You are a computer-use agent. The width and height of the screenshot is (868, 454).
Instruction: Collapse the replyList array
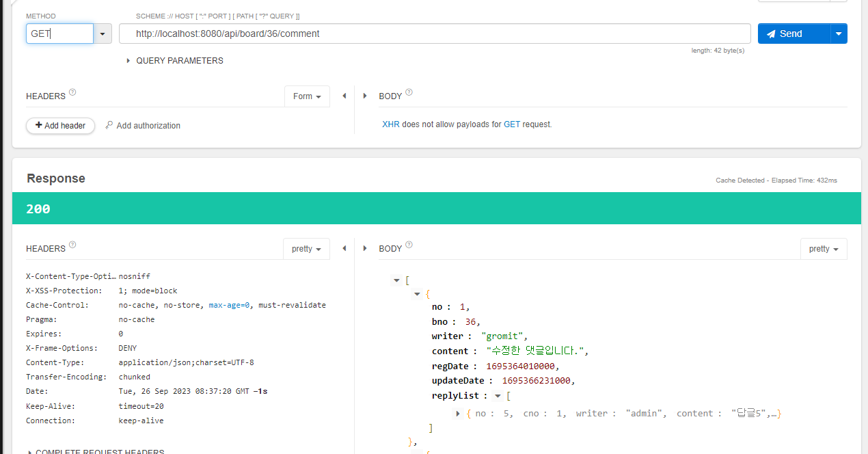click(x=498, y=396)
